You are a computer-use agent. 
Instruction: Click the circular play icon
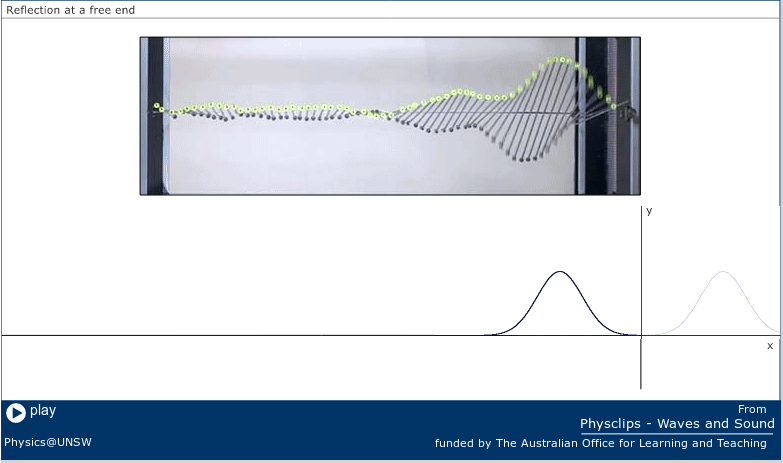pos(15,413)
